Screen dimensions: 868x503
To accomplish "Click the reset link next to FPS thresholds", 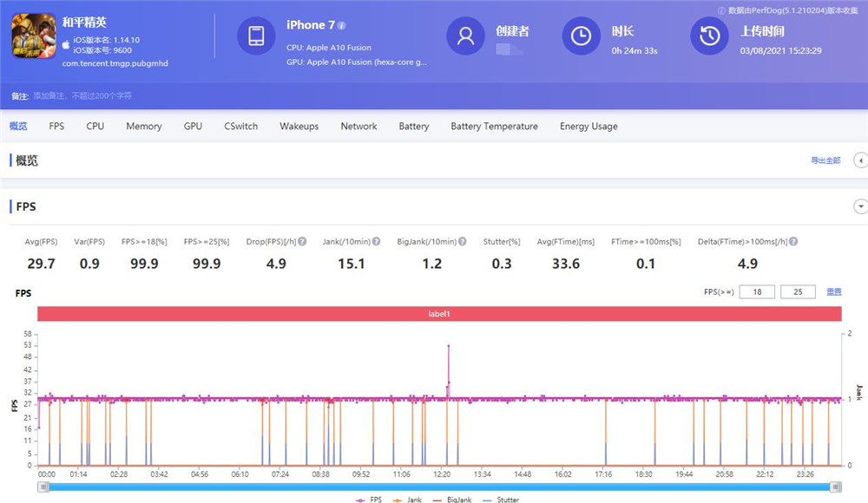I will pyautogui.click(x=833, y=292).
